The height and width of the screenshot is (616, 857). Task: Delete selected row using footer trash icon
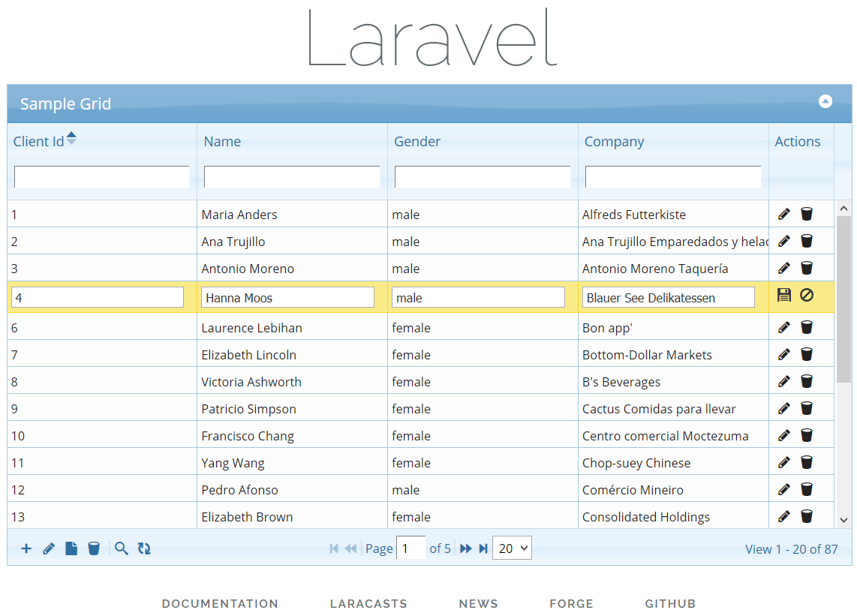point(94,548)
